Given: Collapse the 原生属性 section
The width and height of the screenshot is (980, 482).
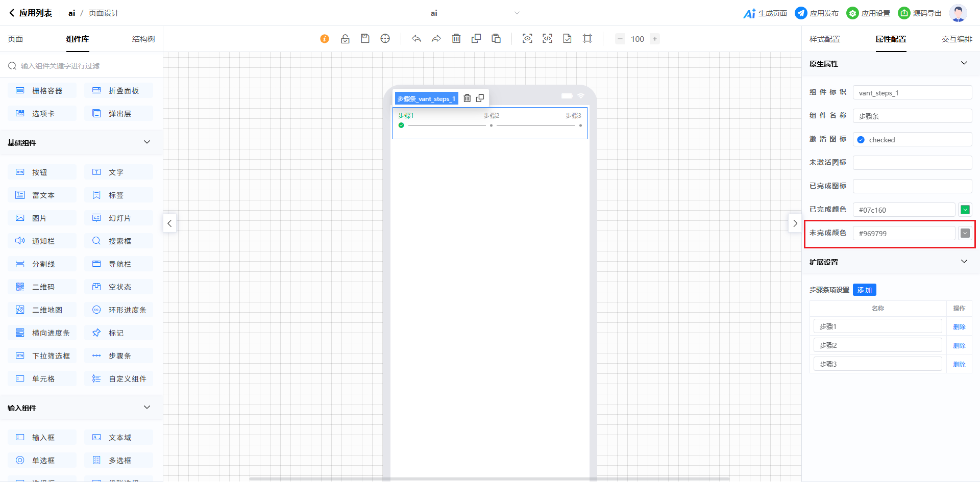Looking at the screenshot, I should [964, 63].
